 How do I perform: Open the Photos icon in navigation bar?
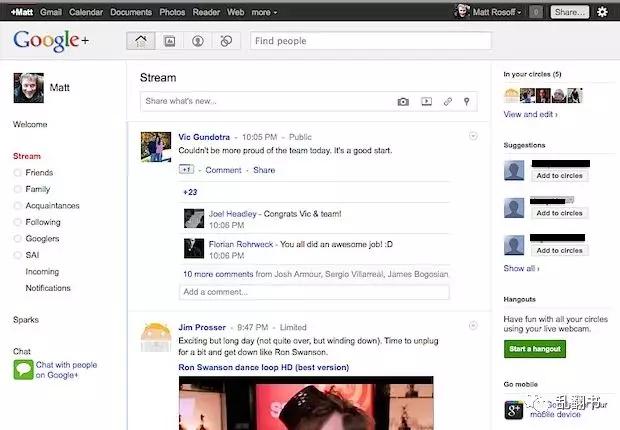[170, 41]
